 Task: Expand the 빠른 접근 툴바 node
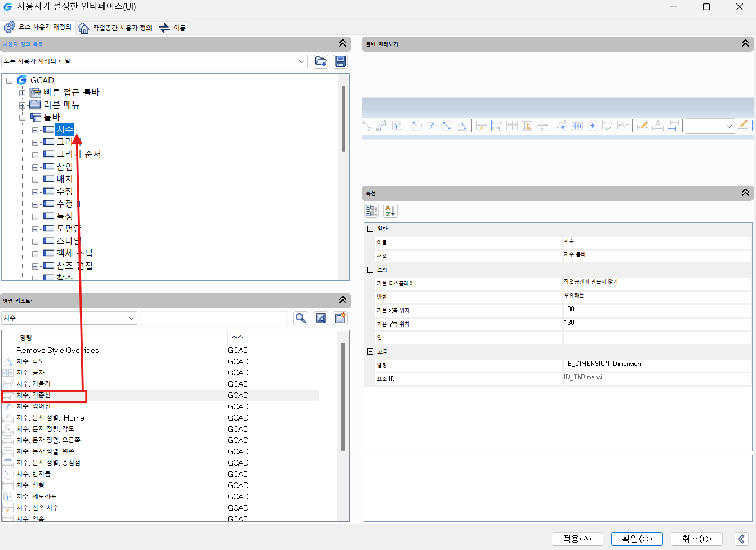23,93
